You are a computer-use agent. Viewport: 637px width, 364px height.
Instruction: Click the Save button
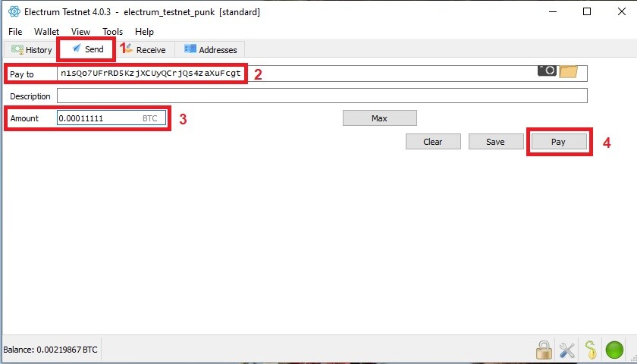pos(496,142)
